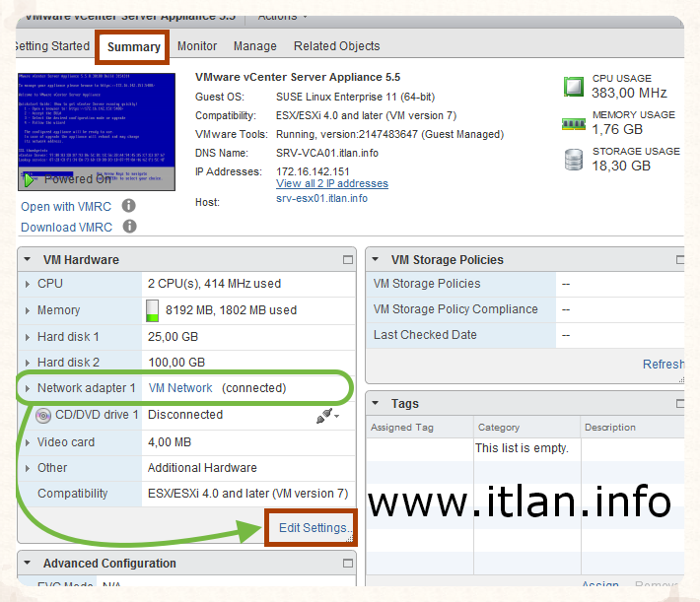Viewport: 700px width, 602px height.
Task: Open the View all 2 IP addresses link
Action: click(x=332, y=183)
